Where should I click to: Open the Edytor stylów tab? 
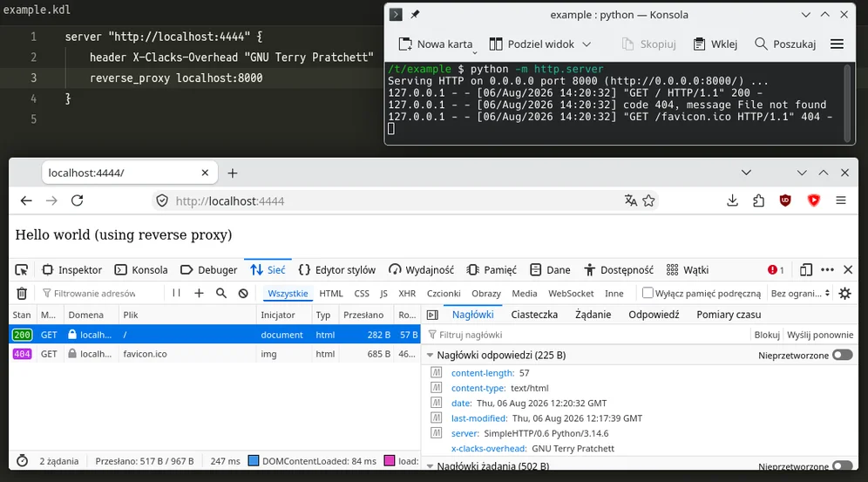coord(336,270)
